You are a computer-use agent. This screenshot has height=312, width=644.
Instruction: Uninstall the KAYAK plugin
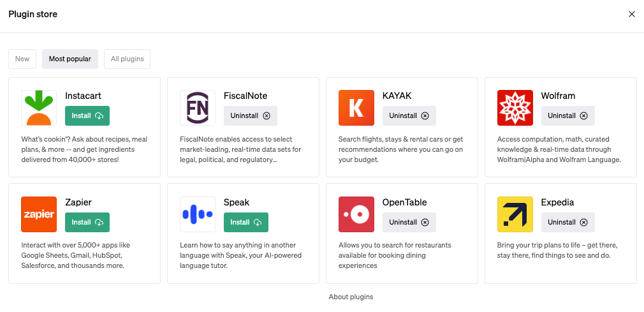pyautogui.click(x=409, y=115)
